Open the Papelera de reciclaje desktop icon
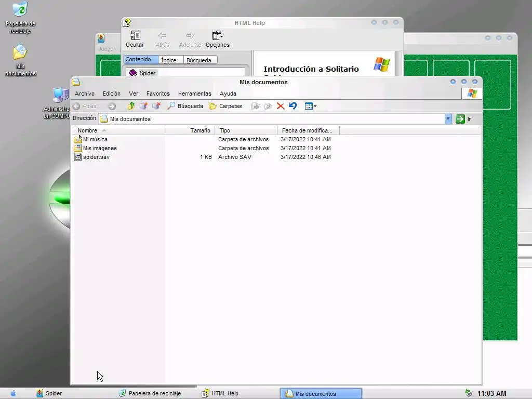This screenshot has height=399, width=532. [20, 18]
